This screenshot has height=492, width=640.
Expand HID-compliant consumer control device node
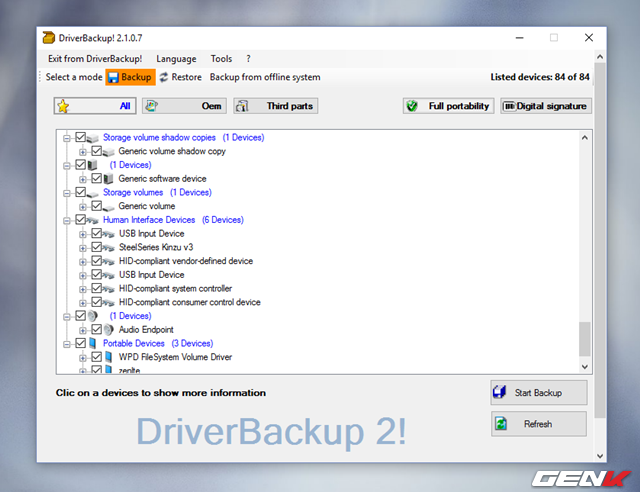[82, 303]
